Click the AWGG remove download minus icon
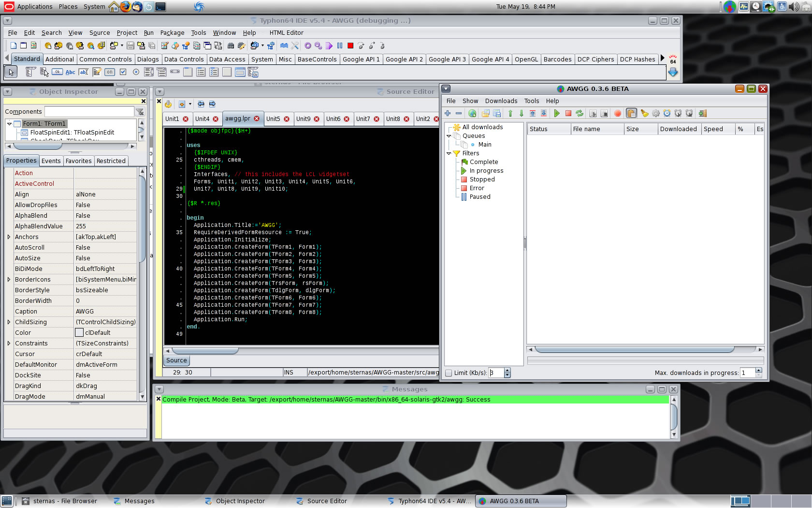 point(459,113)
